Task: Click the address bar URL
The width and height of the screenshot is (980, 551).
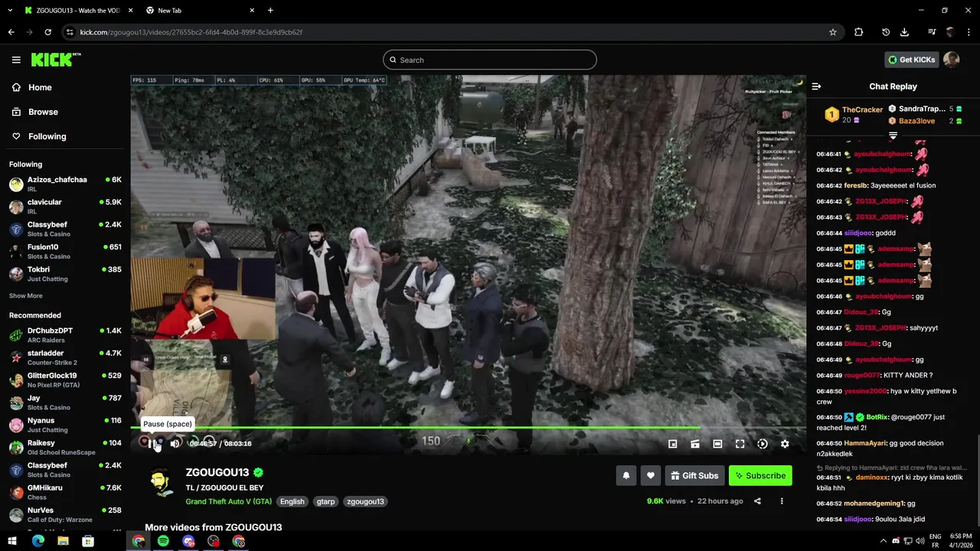Action: (x=191, y=32)
